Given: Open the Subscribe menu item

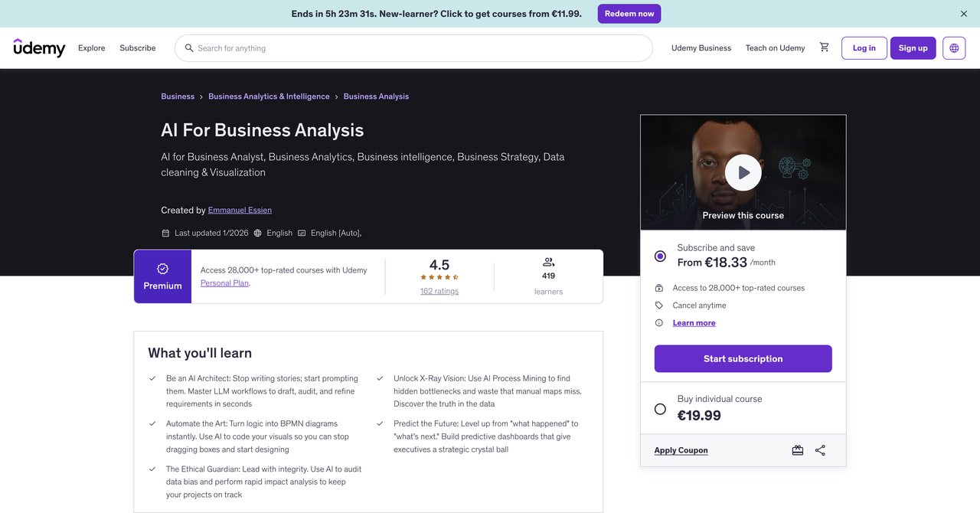Looking at the screenshot, I should point(138,48).
